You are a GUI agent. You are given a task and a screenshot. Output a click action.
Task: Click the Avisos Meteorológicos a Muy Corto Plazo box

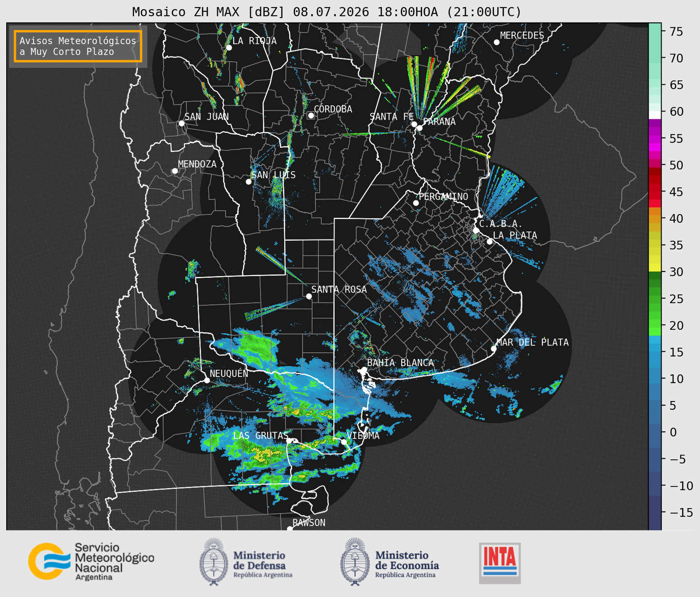78,46
